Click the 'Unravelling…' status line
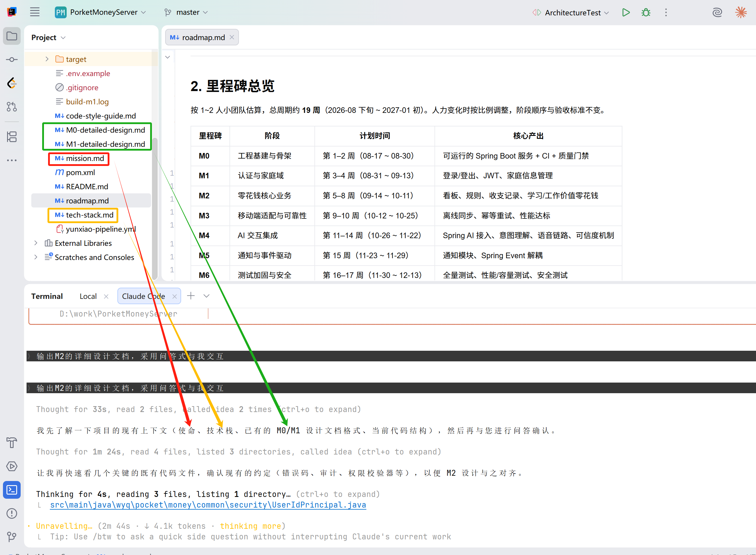This screenshot has height=555, width=756. pos(161,526)
